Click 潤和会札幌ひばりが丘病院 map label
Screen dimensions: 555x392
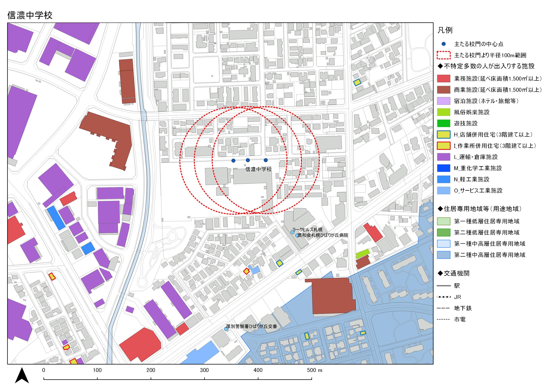[x=323, y=235]
